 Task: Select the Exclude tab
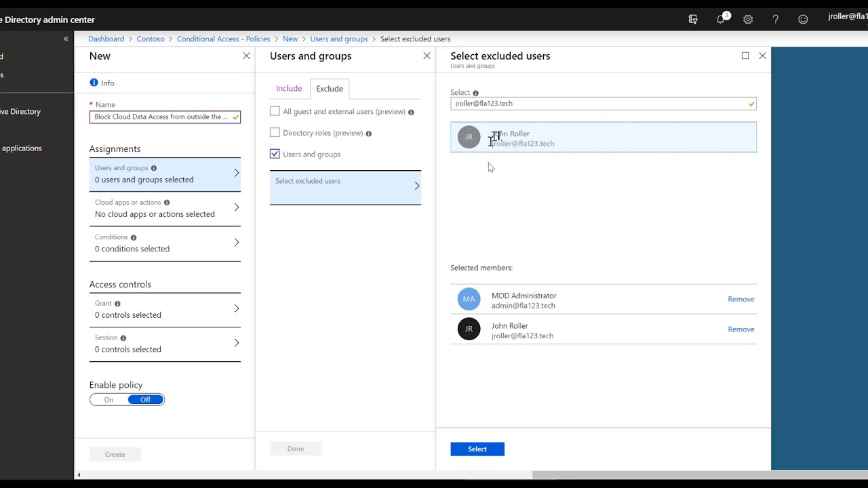(x=330, y=89)
